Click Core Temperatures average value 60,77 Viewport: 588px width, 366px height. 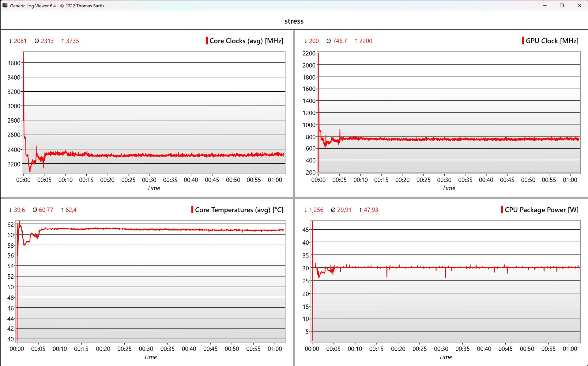click(x=46, y=210)
